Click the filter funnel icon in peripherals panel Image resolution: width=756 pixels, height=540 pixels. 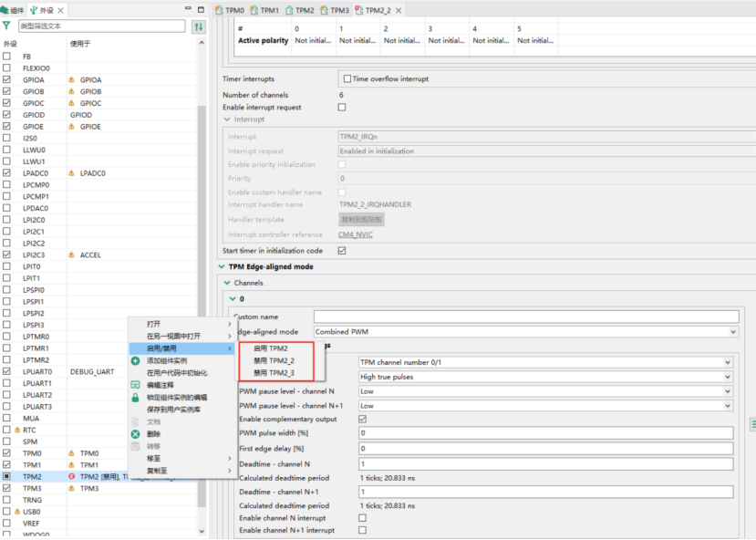7,26
